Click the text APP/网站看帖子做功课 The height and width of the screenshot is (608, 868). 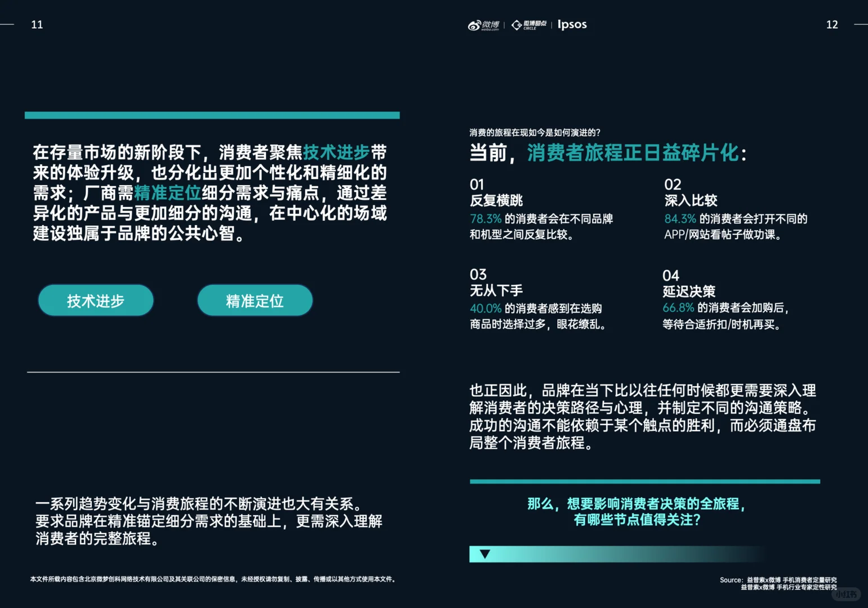[724, 234]
